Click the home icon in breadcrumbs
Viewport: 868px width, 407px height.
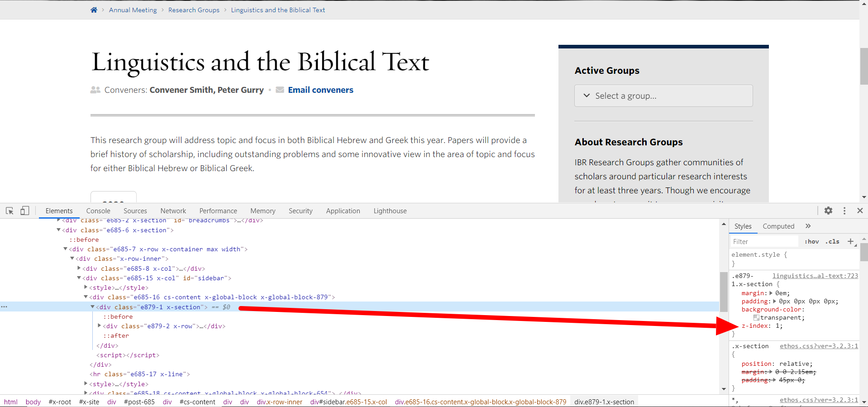coord(94,10)
